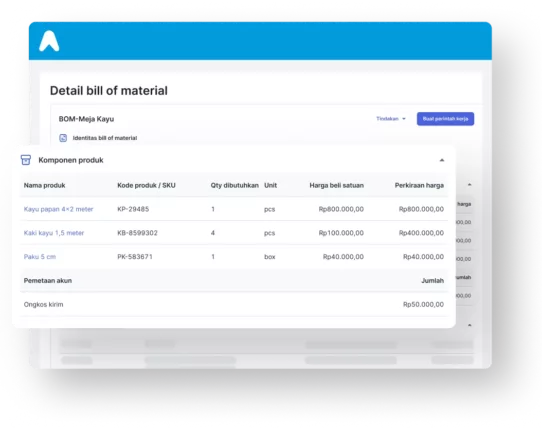The image size is (542, 430).
Task: Select the Ongkos kirim row
Action: tap(234, 305)
